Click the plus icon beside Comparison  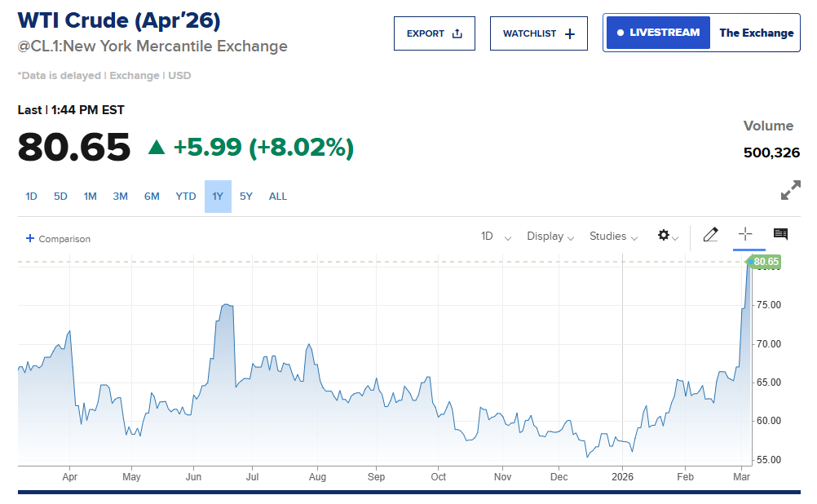(30, 239)
